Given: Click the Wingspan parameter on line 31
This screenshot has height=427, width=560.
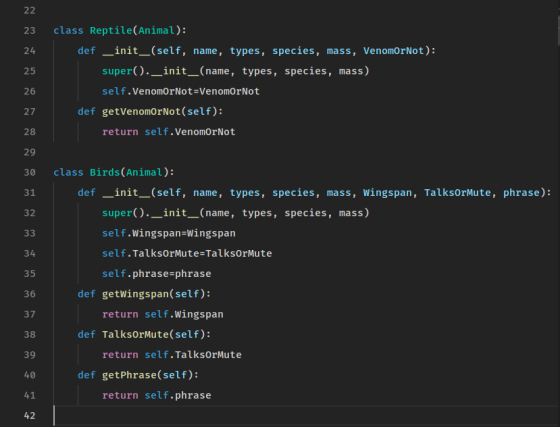Looking at the screenshot, I should click(388, 193).
